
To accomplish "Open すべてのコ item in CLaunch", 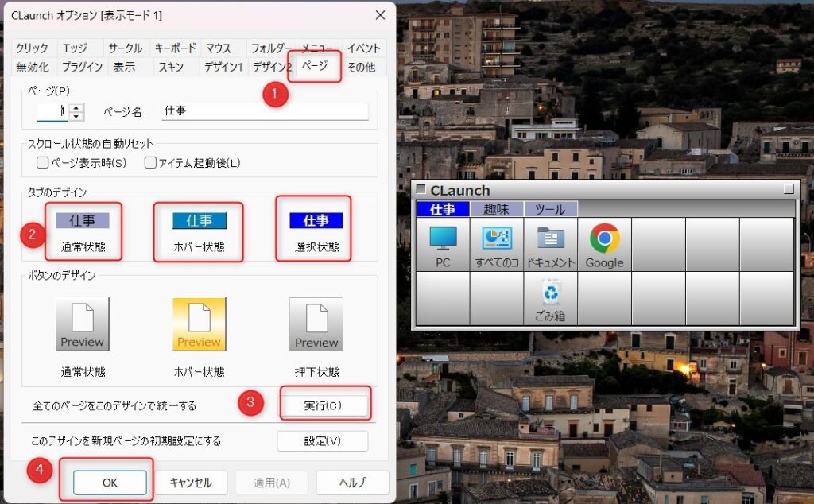I will pos(497,244).
